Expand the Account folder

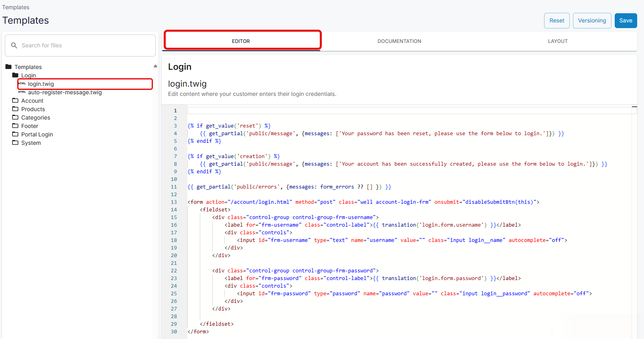pyautogui.click(x=32, y=101)
